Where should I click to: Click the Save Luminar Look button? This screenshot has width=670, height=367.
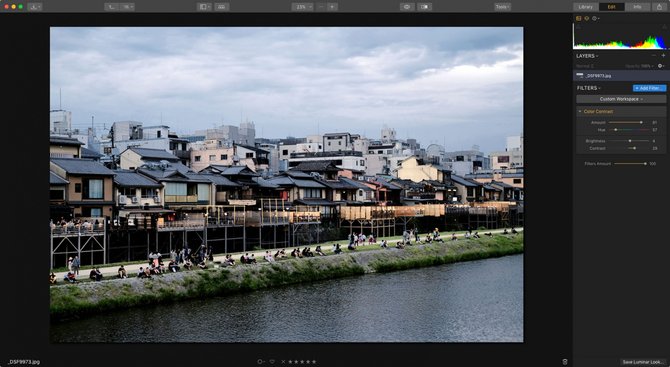pyautogui.click(x=643, y=362)
